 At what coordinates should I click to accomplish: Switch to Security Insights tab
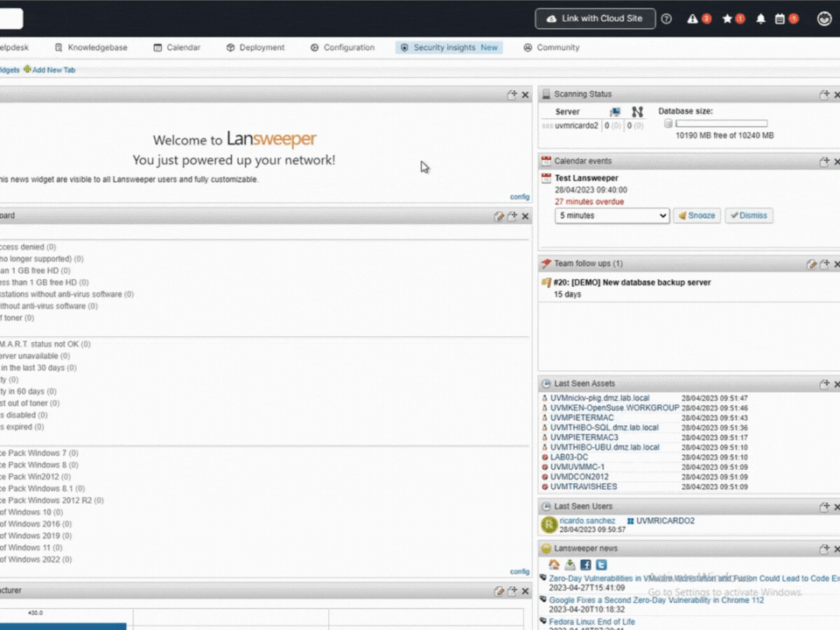click(449, 47)
